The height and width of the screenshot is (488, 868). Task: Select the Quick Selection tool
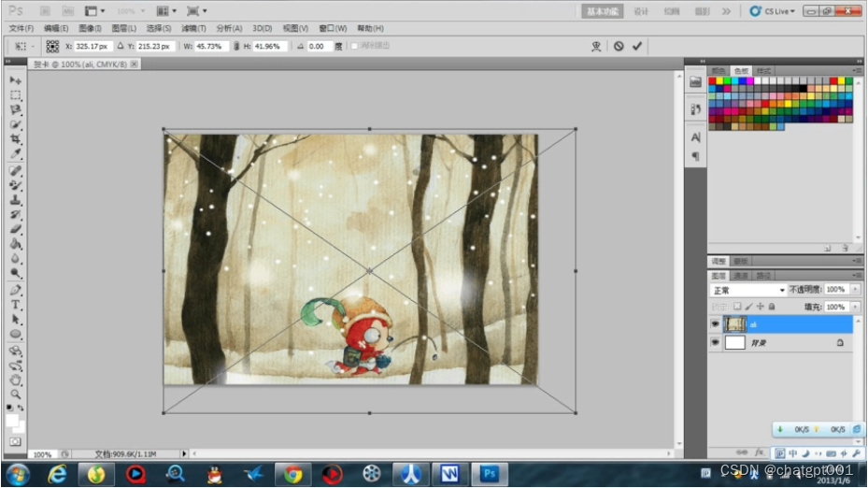[16, 124]
